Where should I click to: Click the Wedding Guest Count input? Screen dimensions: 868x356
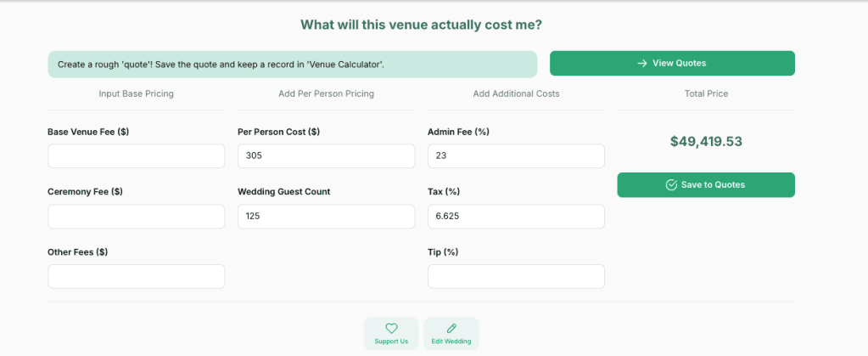coord(327,217)
